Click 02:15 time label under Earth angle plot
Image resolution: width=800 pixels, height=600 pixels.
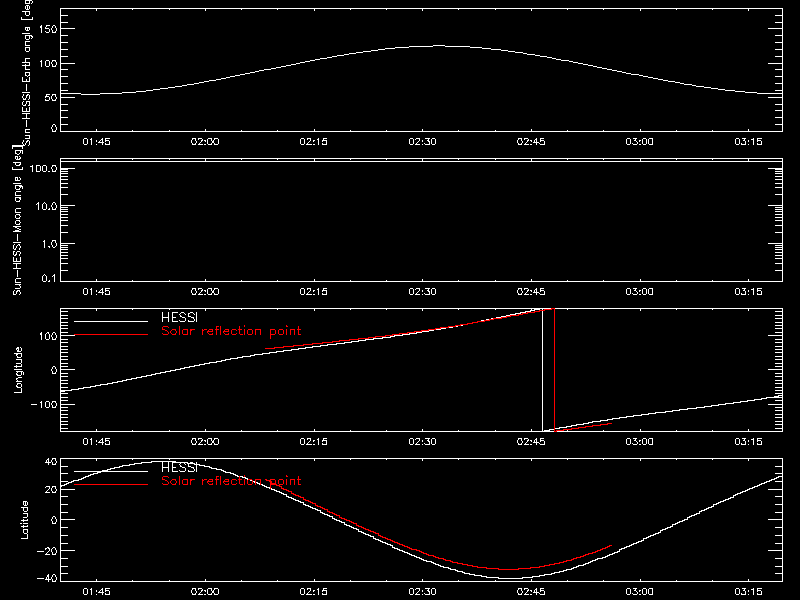click(314, 142)
